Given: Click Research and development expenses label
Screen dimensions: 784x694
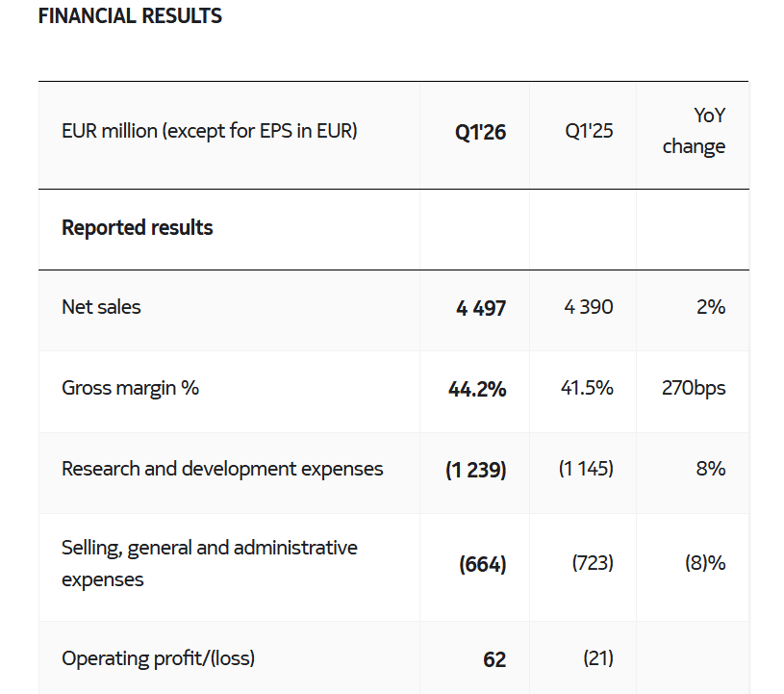Looking at the screenshot, I should point(222,469).
